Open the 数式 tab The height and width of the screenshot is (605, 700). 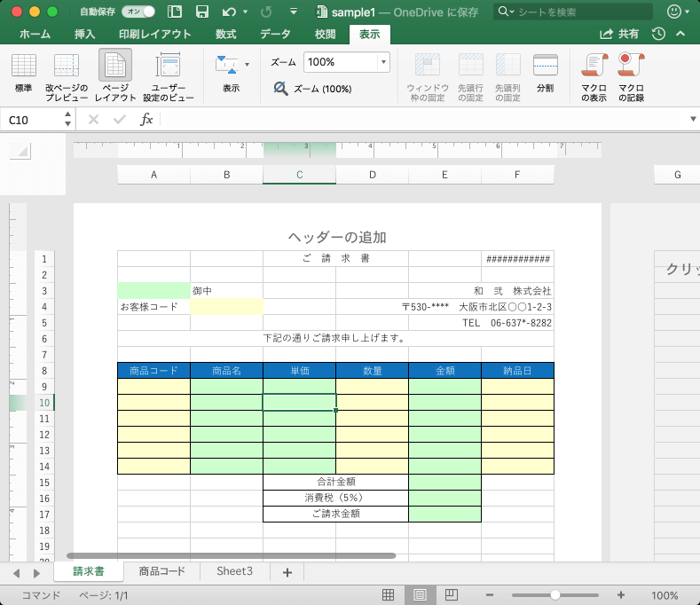click(226, 34)
